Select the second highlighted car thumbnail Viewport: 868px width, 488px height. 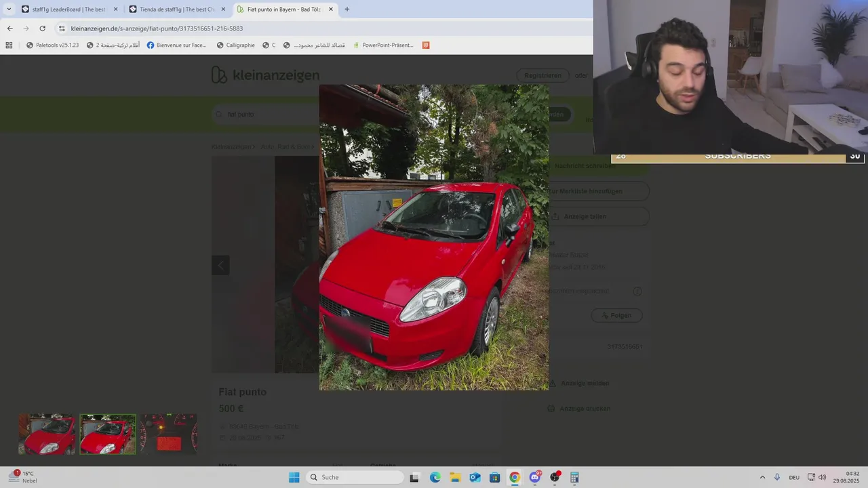(108, 434)
